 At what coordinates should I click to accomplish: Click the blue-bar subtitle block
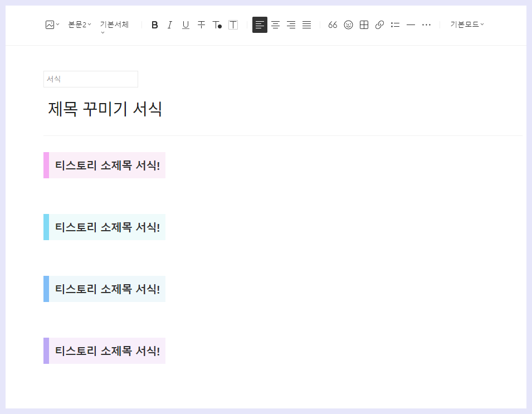[x=105, y=289]
